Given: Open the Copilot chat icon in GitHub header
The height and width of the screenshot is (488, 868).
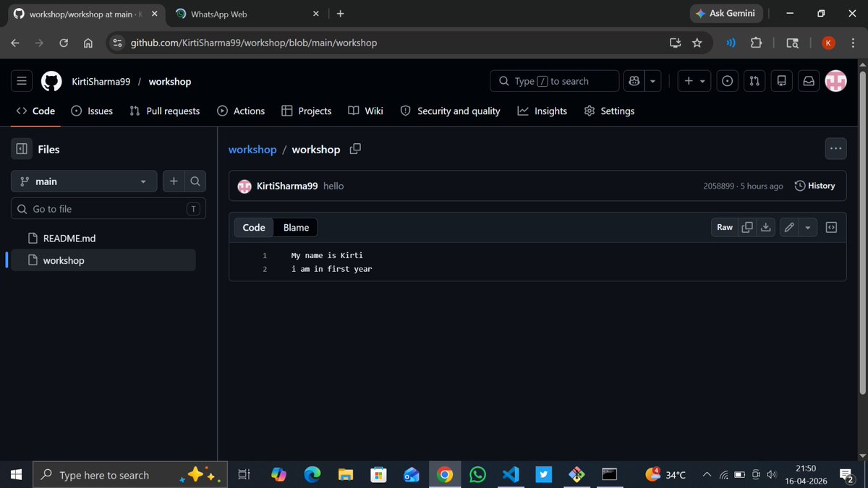Looking at the screenshot, I should point(634,82).
